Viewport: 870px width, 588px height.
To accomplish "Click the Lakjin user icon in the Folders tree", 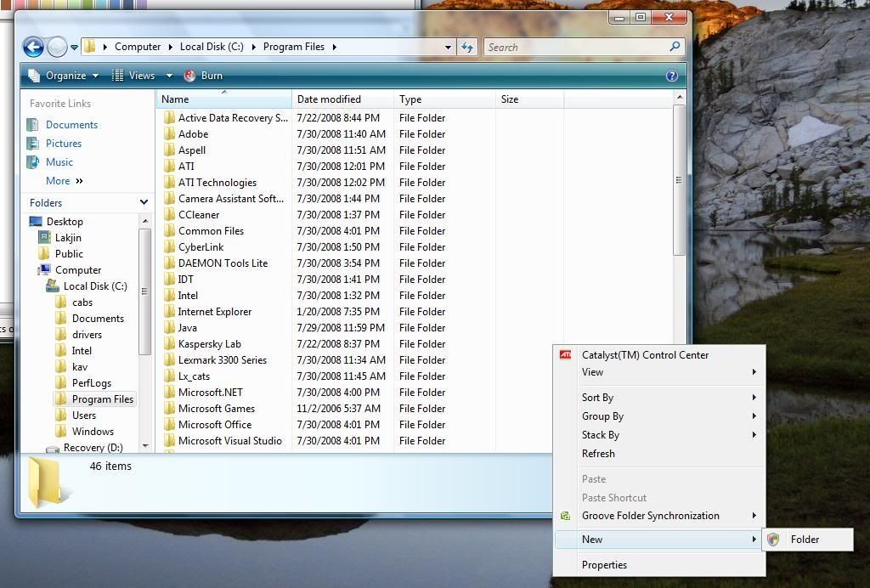I will [x=44, y=237].
